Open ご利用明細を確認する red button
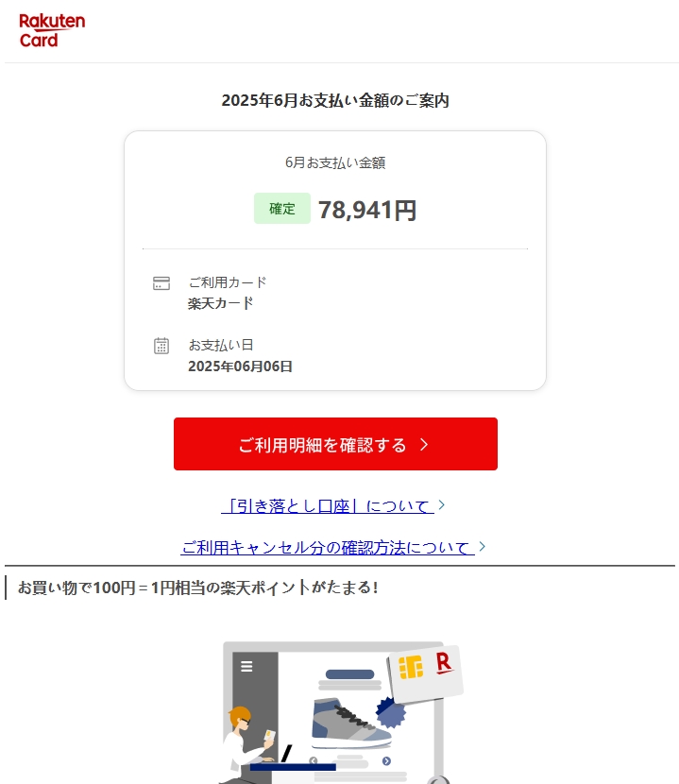 click(x=335, y=444)
